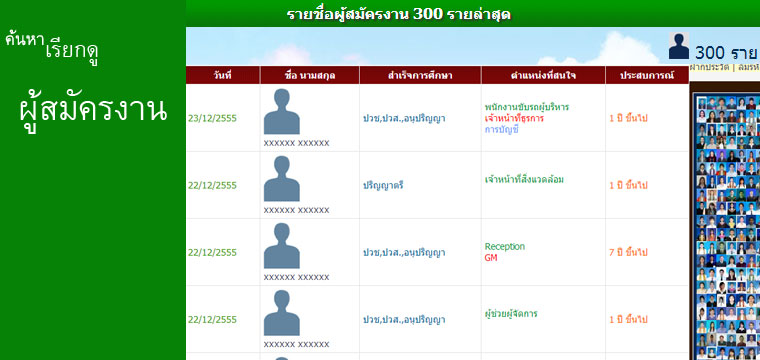Select date 22/12/2555 in the ผู้ช่วยผู้จัดการ row
Image resolution: width=760 pixels, height=360 pixels.
pos(212,320)
